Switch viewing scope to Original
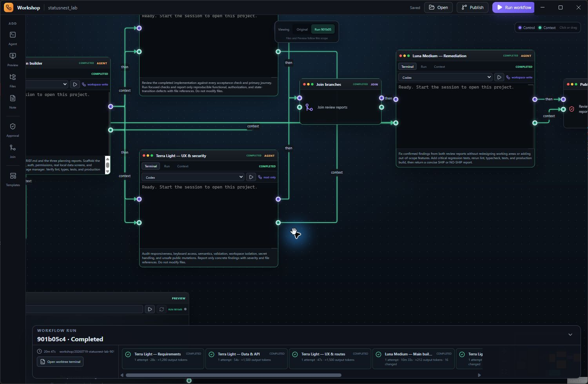This screenshot has width=588, height=384. point(302,29)
